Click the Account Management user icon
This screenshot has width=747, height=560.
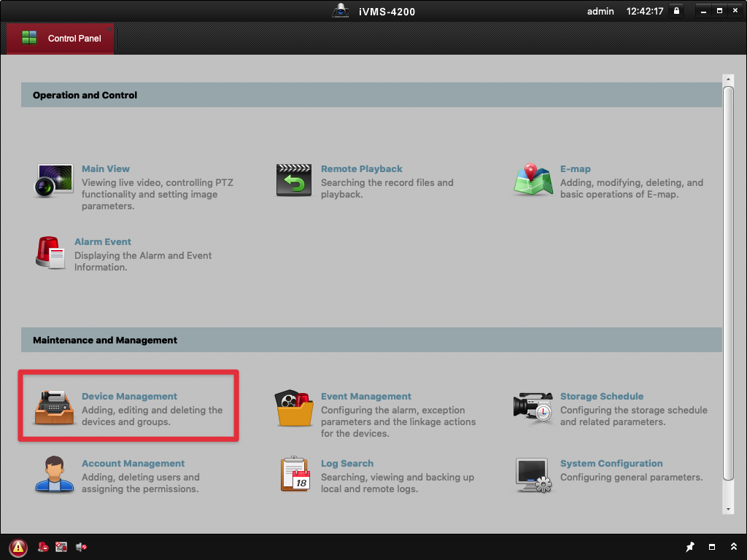54,475
